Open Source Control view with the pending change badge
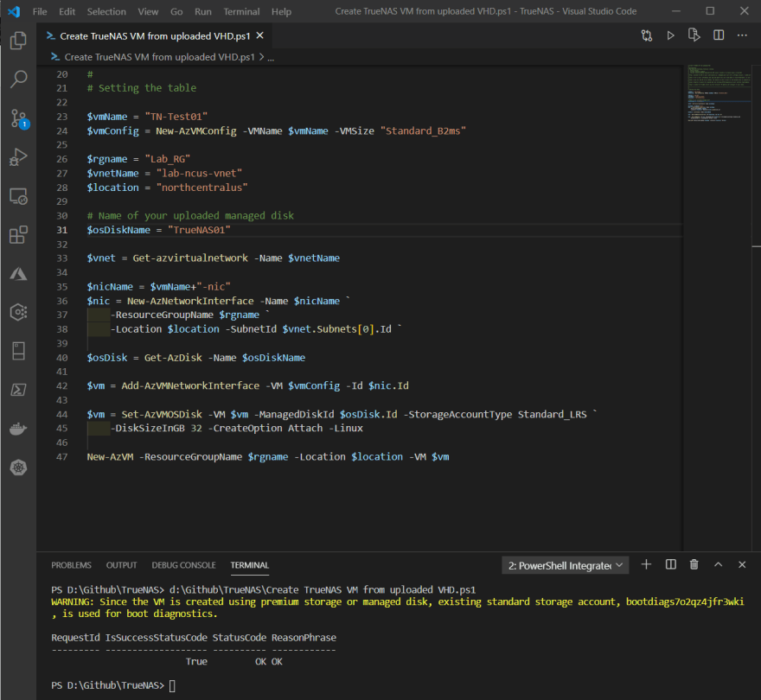 (x=19, y=119)
